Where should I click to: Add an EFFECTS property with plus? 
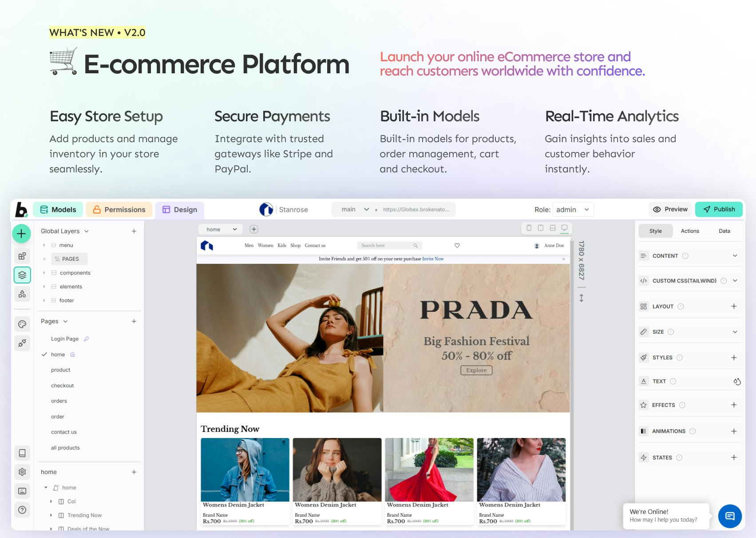(734, 405)
